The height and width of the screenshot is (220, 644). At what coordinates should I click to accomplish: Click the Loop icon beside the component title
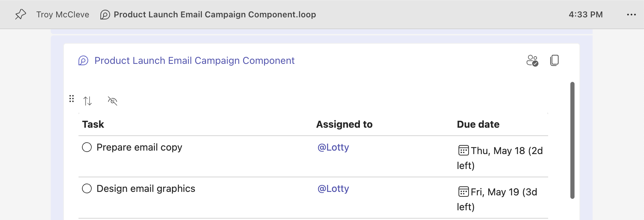[x=83, y=60]
